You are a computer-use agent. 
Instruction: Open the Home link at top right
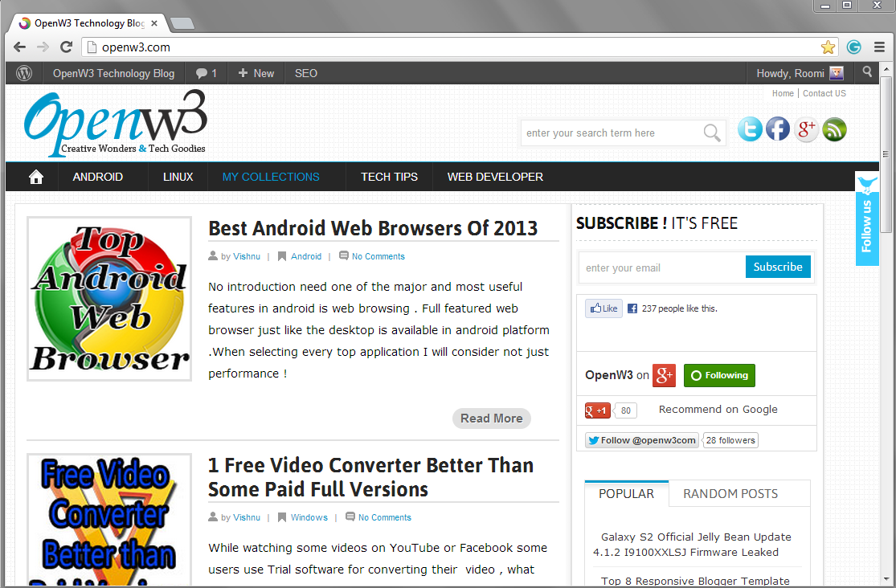click(783, 94)
